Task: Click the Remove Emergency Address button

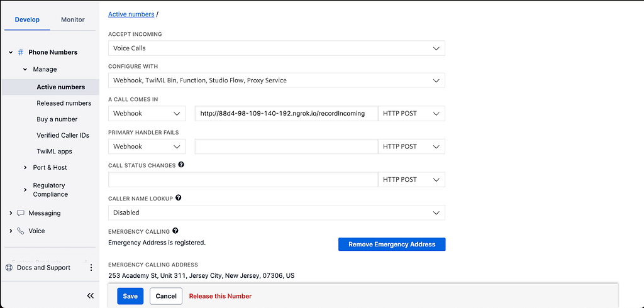Action: (392, 245)
